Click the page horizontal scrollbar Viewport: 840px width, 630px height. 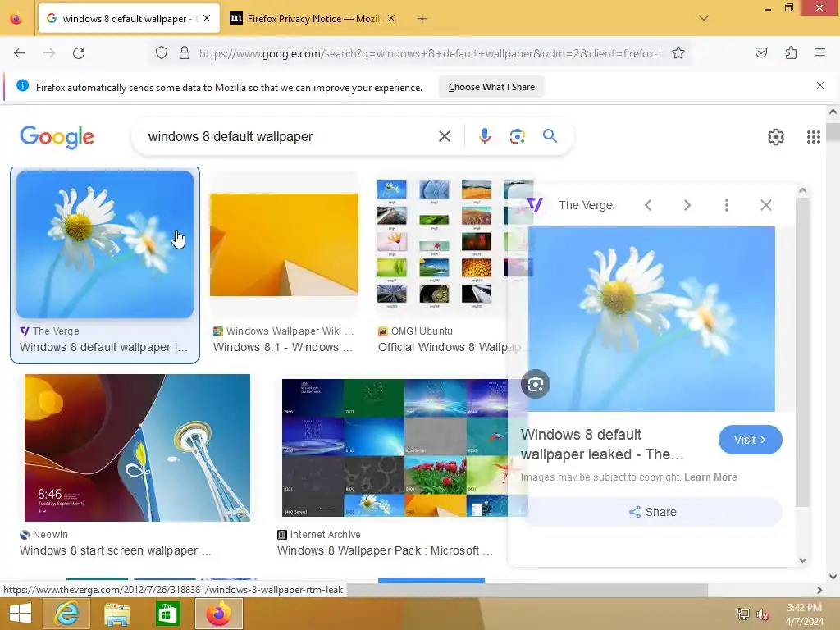527,590
